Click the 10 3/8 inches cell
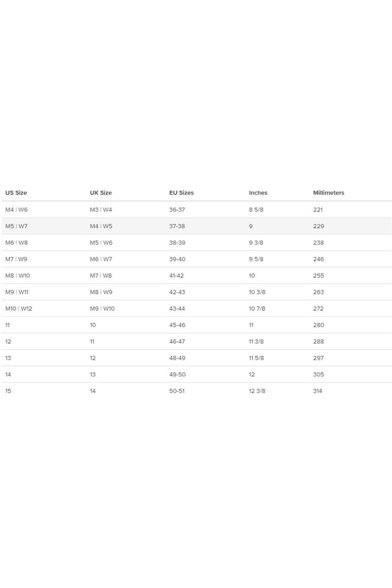The image size is (392, 588). coord(257,292)
